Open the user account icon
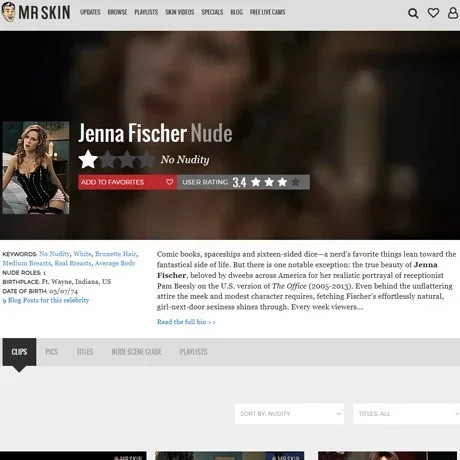The height and width of the screenshot is (460, 460). click(x=453, y=13)
